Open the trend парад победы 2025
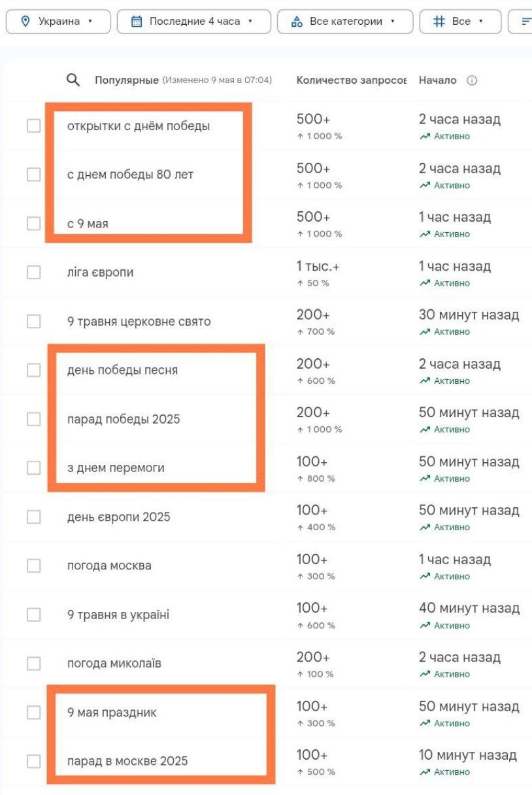Image resolution: width=532 pixels, height=795 pixels. (x=124, y=419)
